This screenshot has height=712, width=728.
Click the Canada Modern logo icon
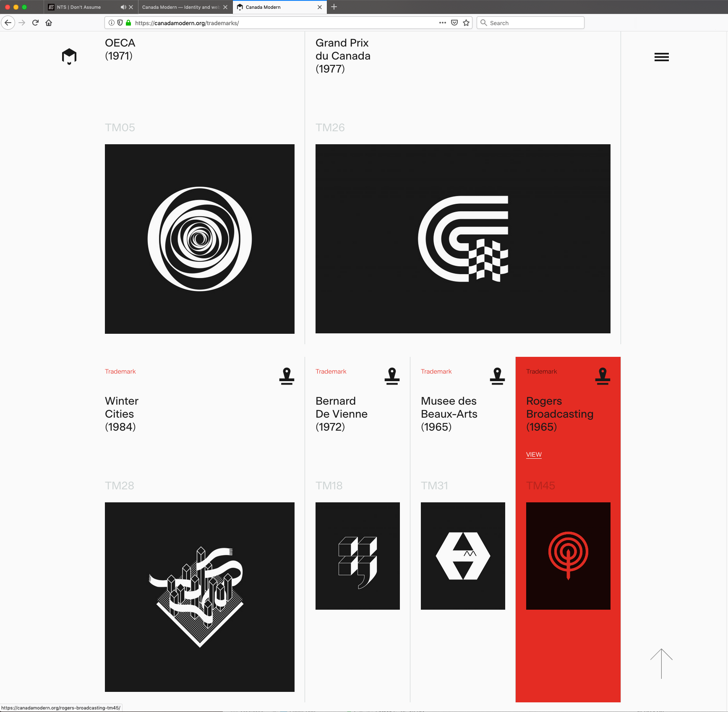coord(69,57)
